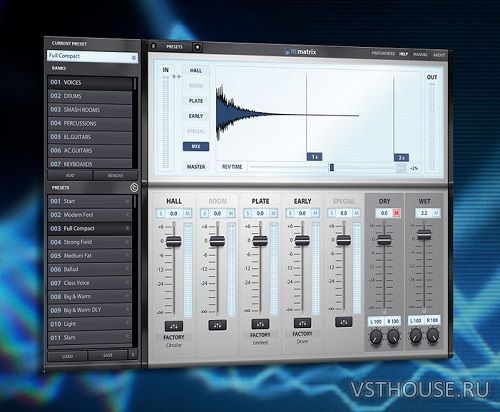The height and width of the screenshot is (412, 500).
Task: Click the WET R100 pan value field
Action: click(432, 320)
